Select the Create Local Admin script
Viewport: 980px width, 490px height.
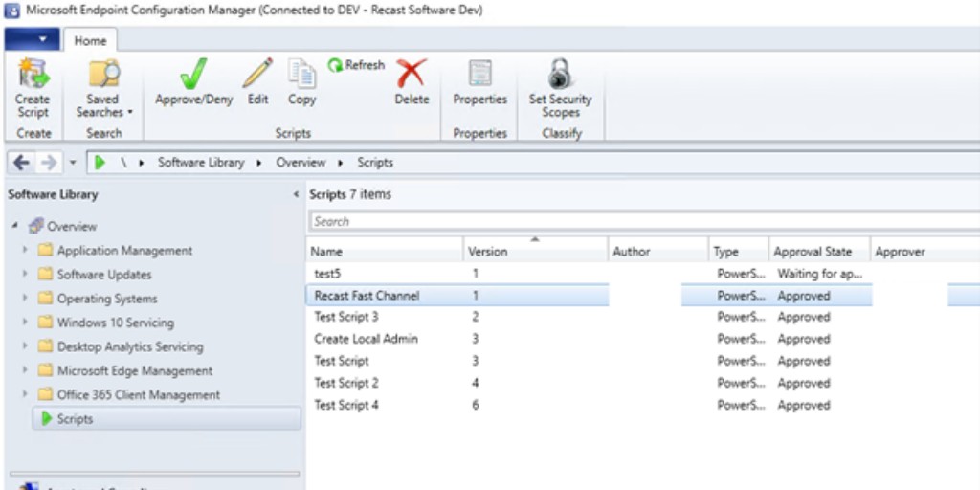point(643,339)
